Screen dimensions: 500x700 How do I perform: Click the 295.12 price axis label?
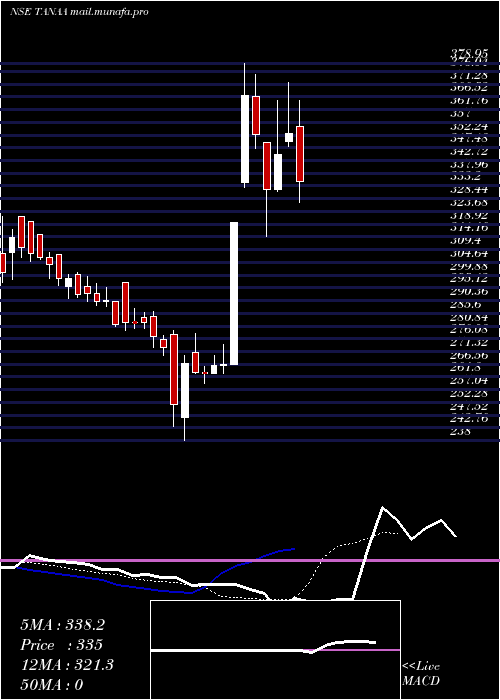pyautogui.click(x=469, y=279)
